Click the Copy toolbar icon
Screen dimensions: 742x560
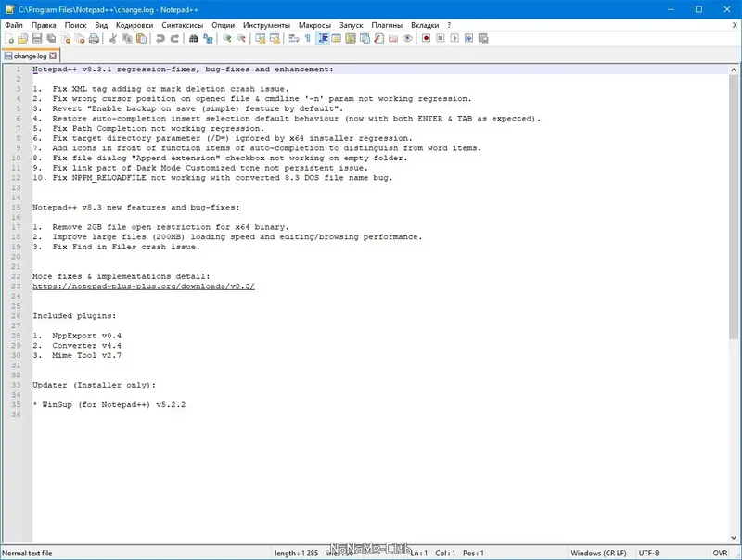click(127, 39)
